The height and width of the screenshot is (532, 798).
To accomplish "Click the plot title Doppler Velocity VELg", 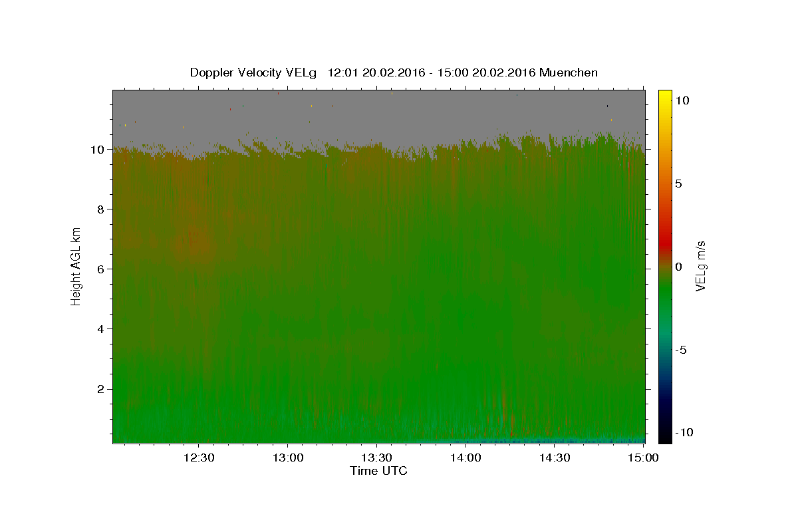I will point(253,72).
